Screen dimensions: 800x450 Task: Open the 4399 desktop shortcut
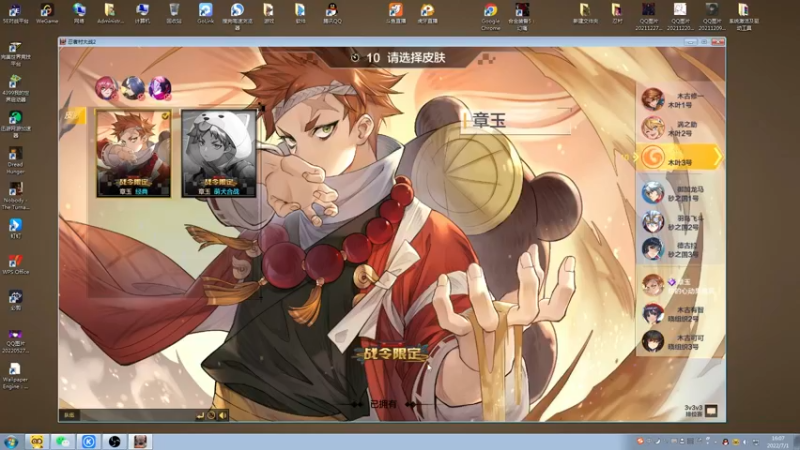click(x=15, y=88)
